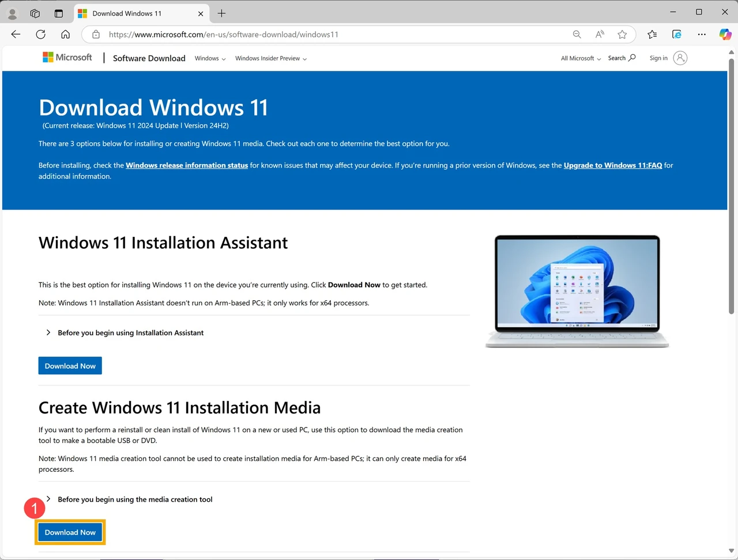Image resolution: width=738 pixels, height=560 pixels.
Task: Expand the Windows Insider Preview menu
Action: [271, 58]
